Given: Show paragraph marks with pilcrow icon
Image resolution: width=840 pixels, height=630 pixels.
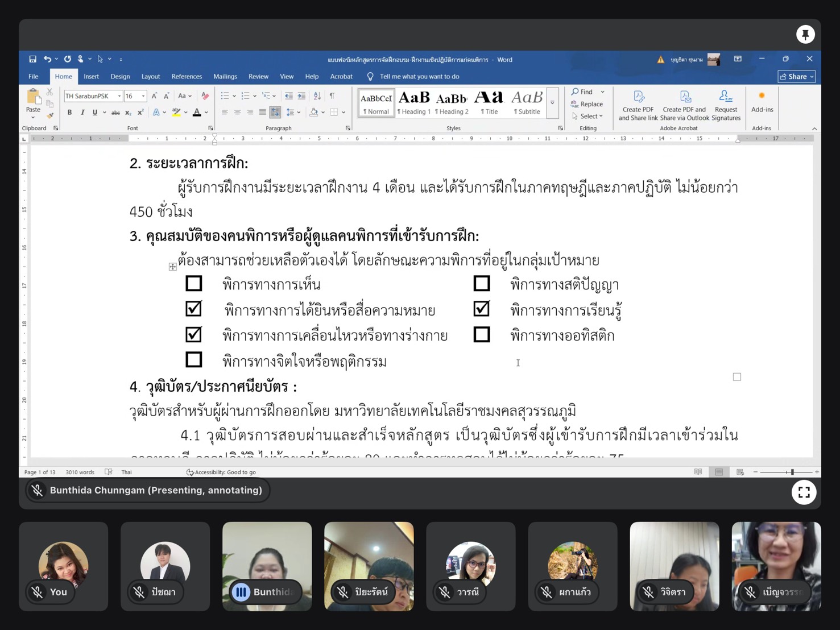Looking at the screenshot, I should 332,96.
